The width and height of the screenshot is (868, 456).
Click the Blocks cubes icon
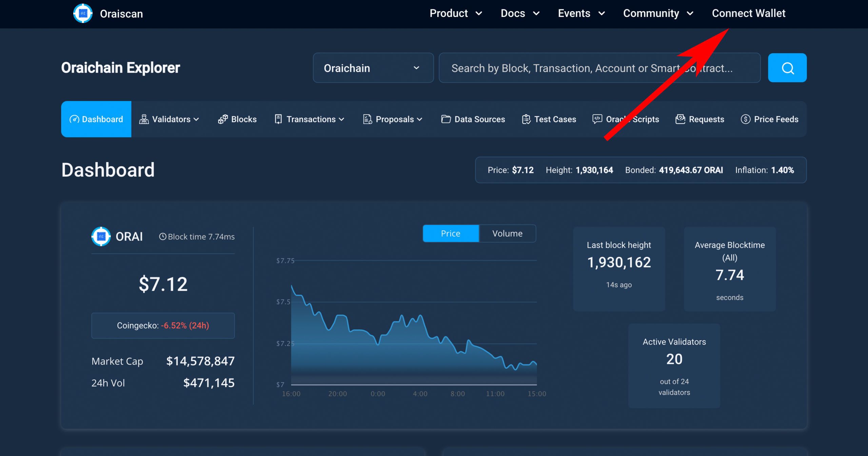(223, 119)
